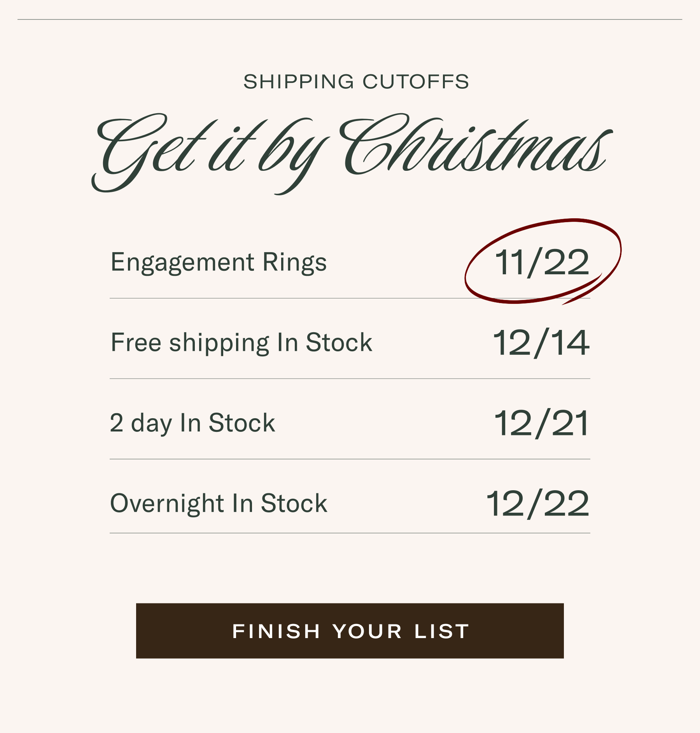
Task: Click the 11/22 cutoff date
Action: click(x=541, y=263)
